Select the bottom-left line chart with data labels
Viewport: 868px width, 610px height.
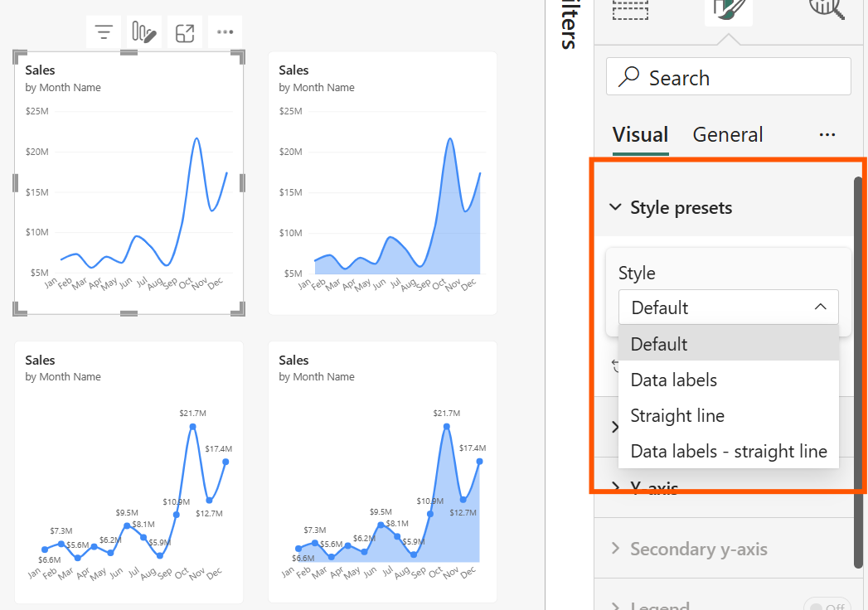click(x=129, y=472)
